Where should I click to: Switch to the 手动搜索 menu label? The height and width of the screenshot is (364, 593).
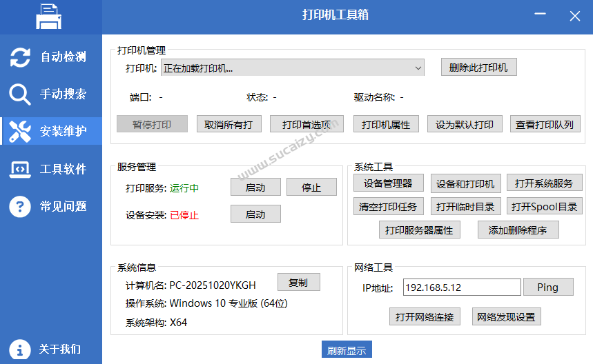click(63, 94)
